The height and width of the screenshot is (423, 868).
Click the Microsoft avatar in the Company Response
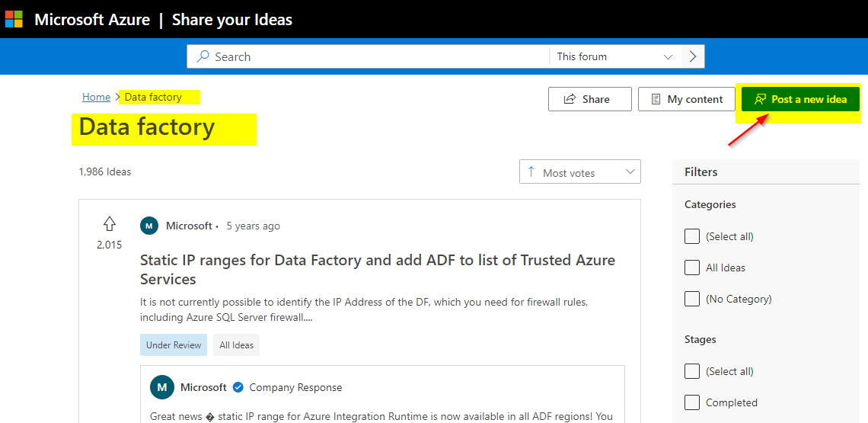(162, 387)
